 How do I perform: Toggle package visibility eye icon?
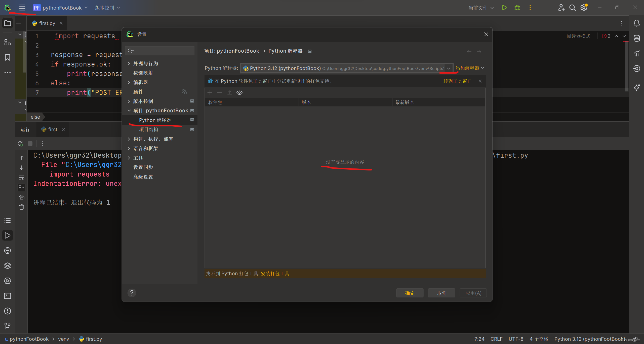click(240, 92)
